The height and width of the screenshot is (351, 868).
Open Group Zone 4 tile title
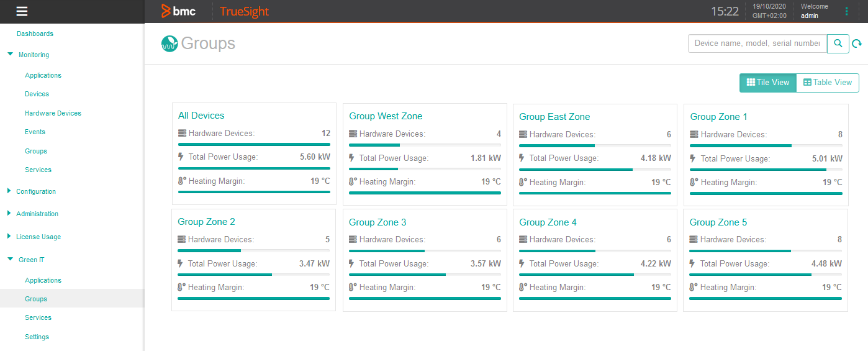(x=548, y=222)
